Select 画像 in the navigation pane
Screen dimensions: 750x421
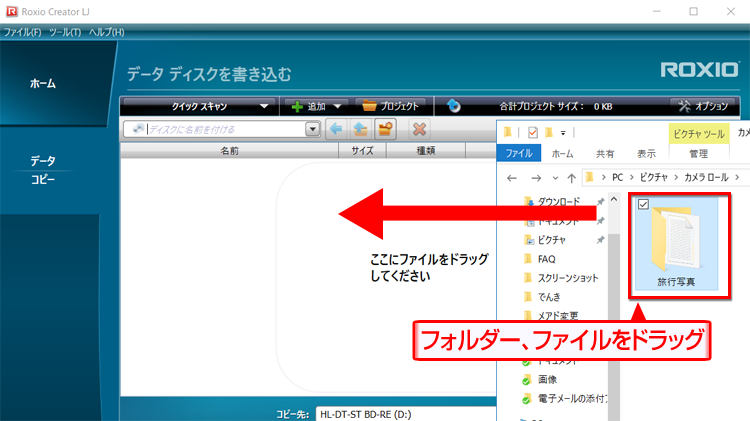coord(547,379)
